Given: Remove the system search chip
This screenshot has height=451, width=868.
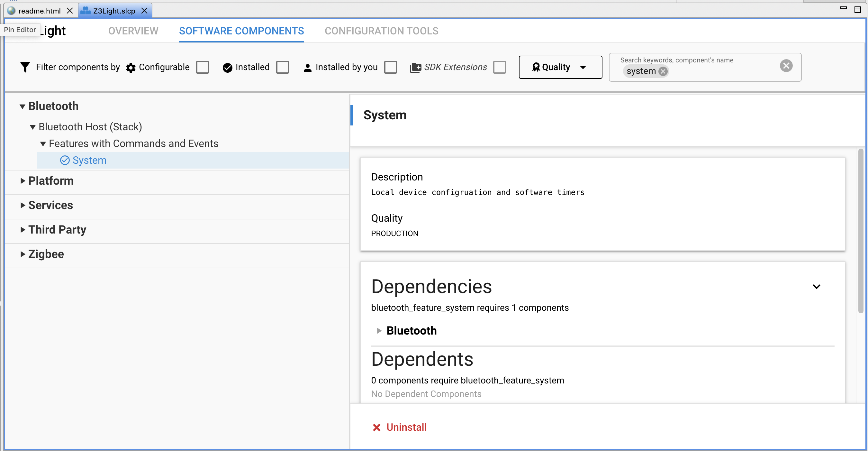Looking at the screenshot, I should click(x=663, y=71).
